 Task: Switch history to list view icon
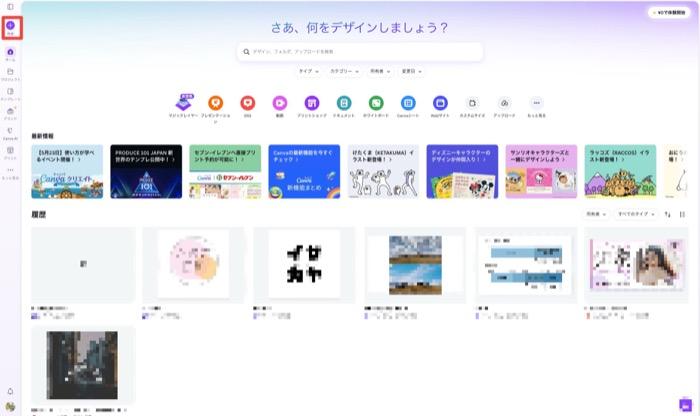(x=682, y=214)
